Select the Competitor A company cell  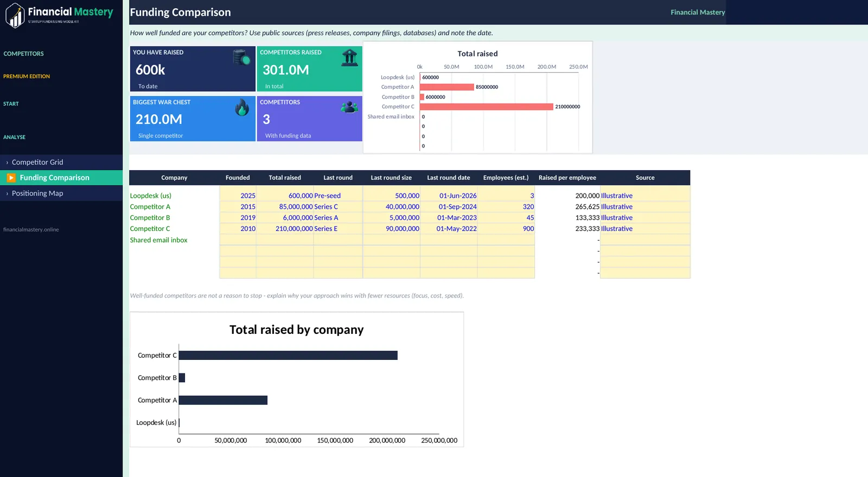pos(174,207)
